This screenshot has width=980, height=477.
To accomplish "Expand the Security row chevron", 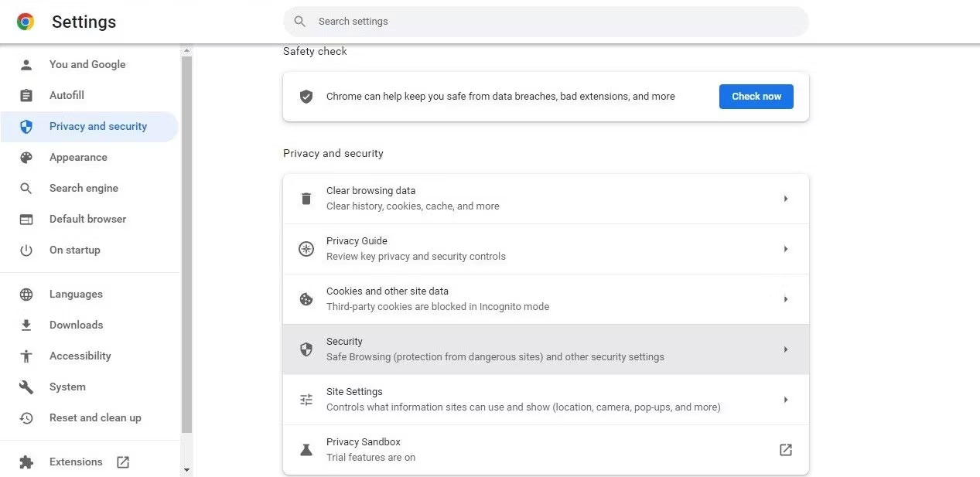I will tap(785, 349).
